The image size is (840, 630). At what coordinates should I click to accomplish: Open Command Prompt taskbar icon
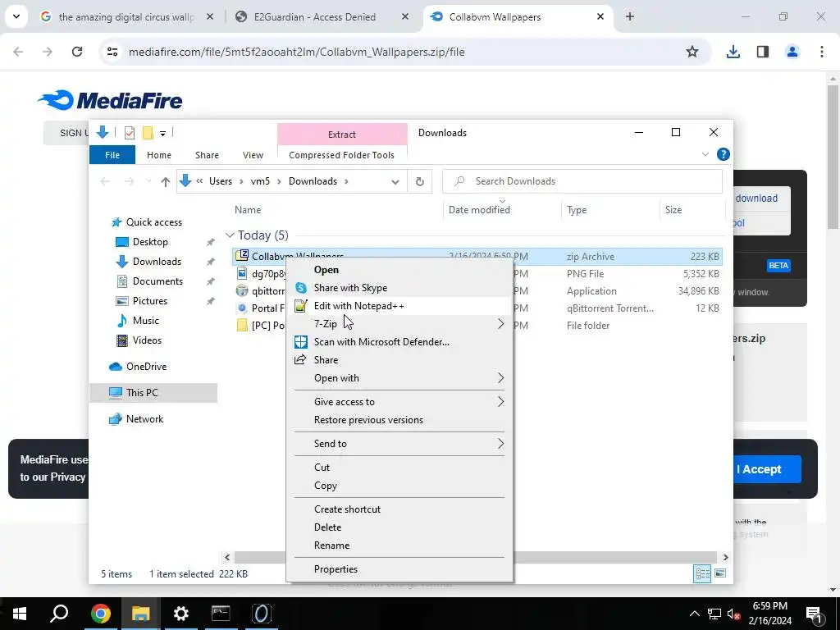coord(221,614)
